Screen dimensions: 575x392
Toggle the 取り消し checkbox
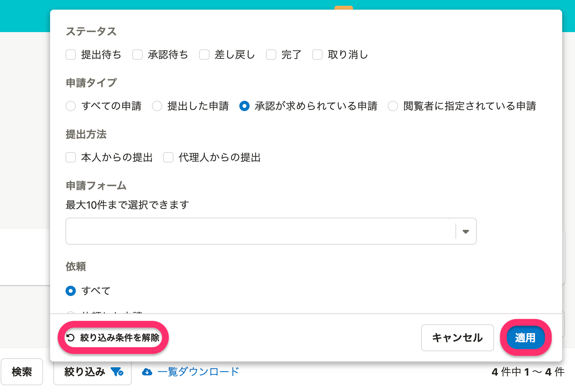[x=317, y=55]
